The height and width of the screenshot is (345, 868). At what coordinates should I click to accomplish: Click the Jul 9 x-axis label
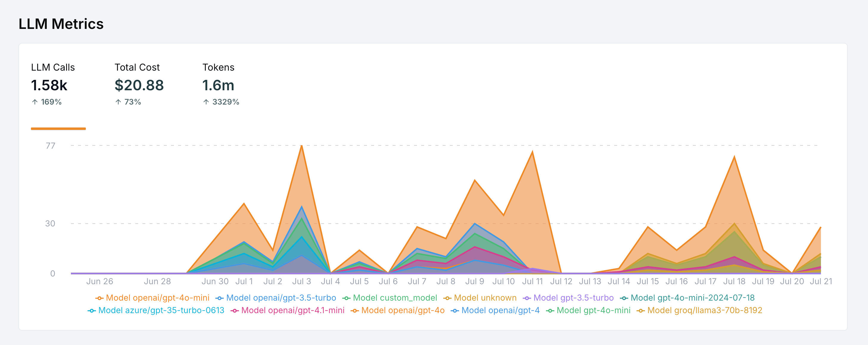pos(475,281)
